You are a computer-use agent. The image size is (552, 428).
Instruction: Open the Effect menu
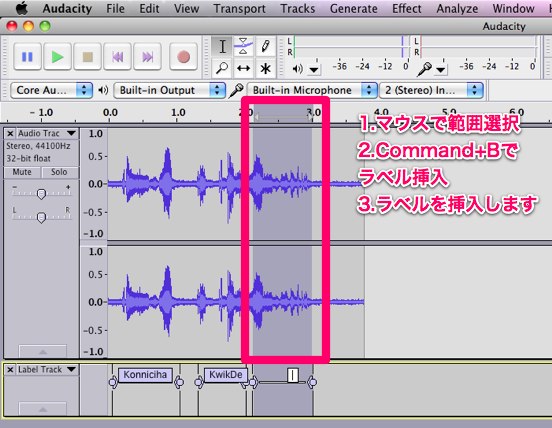pyautogui.click(x=407, y=8)
